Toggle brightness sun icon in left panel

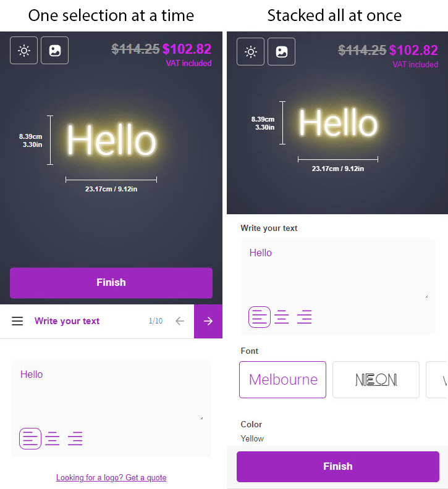point(24,51)
